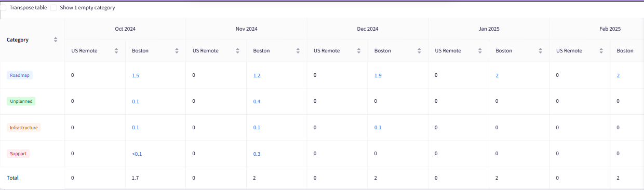
Task: Open Unplanned Oct 2024 Boston value 0.1
Action: coord(136,102)
